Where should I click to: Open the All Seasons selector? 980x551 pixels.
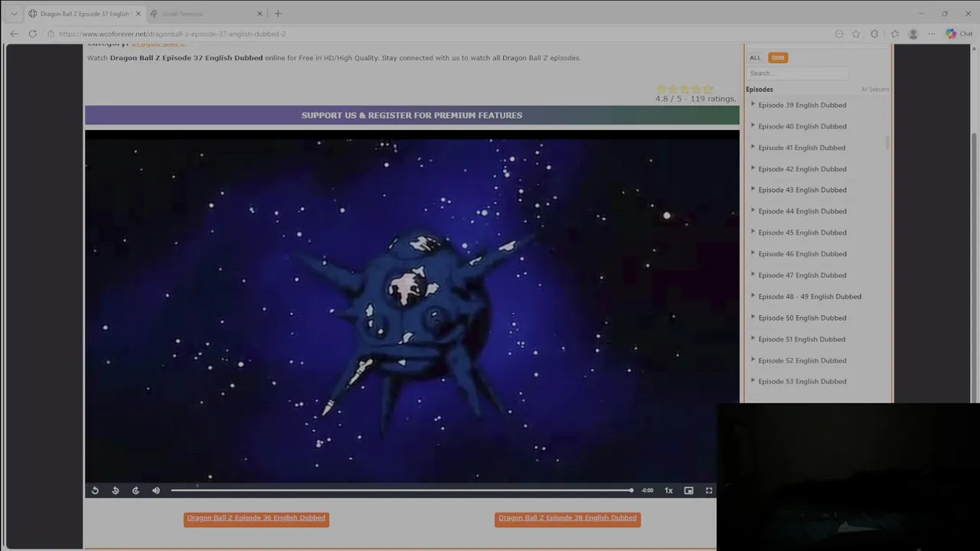(x=874, y=90)
